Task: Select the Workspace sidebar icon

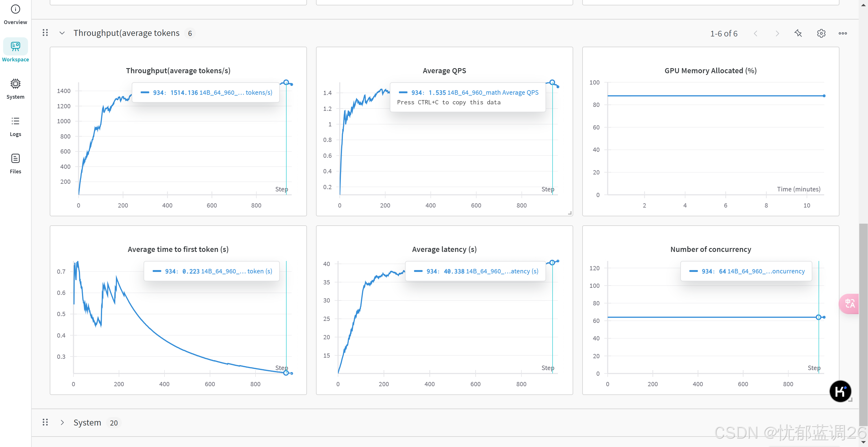Action: pyautogui.click(x=16, y=47)
